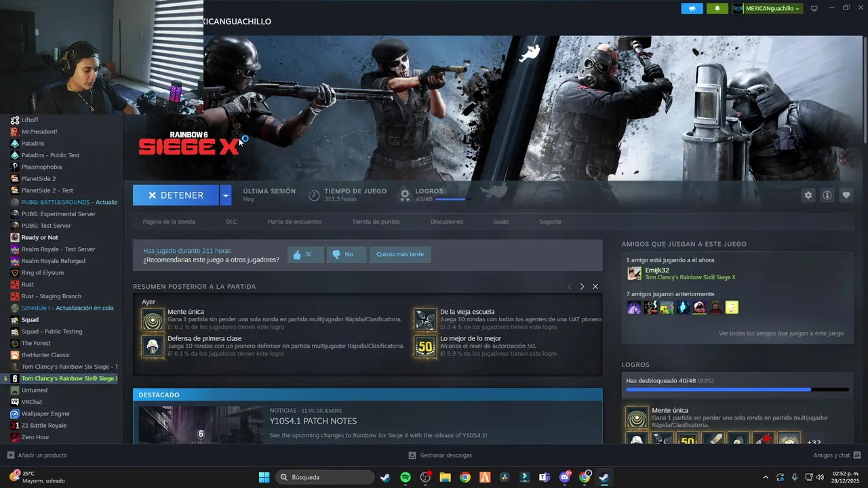Open DLC tab
Screen dimensions: 868x488
pos(231,222)
